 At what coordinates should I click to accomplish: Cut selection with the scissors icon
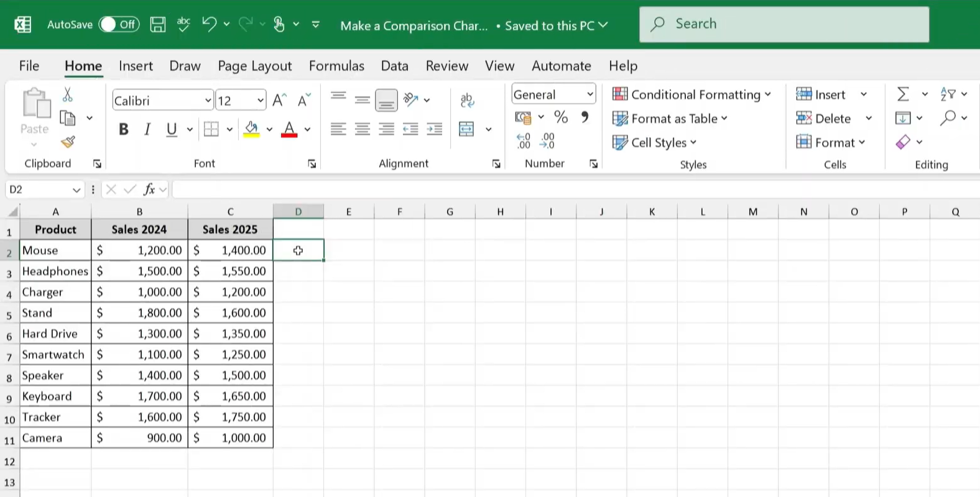pos(68,94)
